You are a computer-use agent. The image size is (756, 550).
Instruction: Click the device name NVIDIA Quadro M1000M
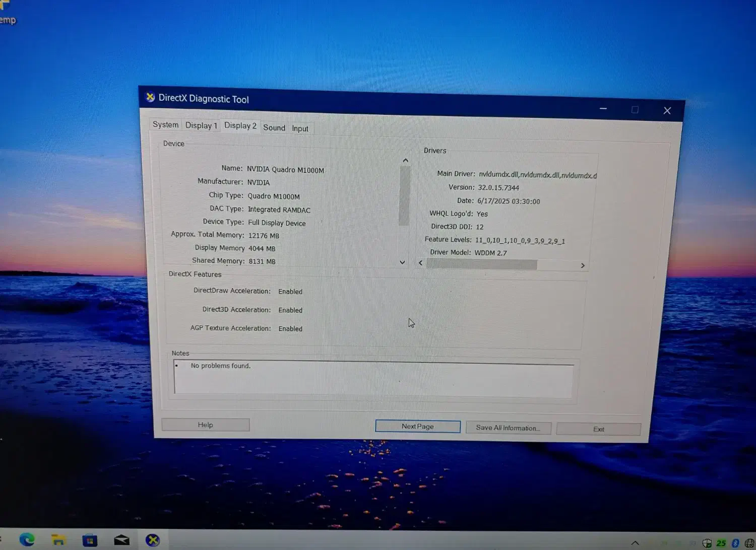285,170
